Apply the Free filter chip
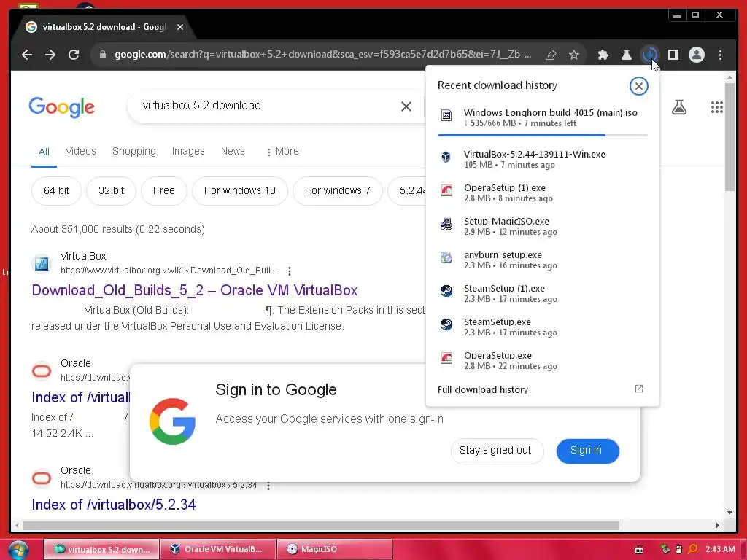The height and width of the screenshot is (560, 747). (x=164, y=191)
